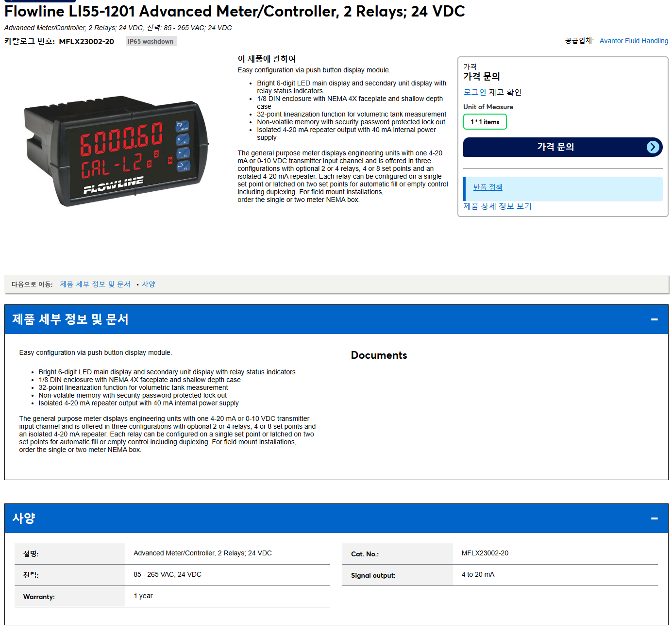Click the '4 to 20 mA' signal output value

478,574
